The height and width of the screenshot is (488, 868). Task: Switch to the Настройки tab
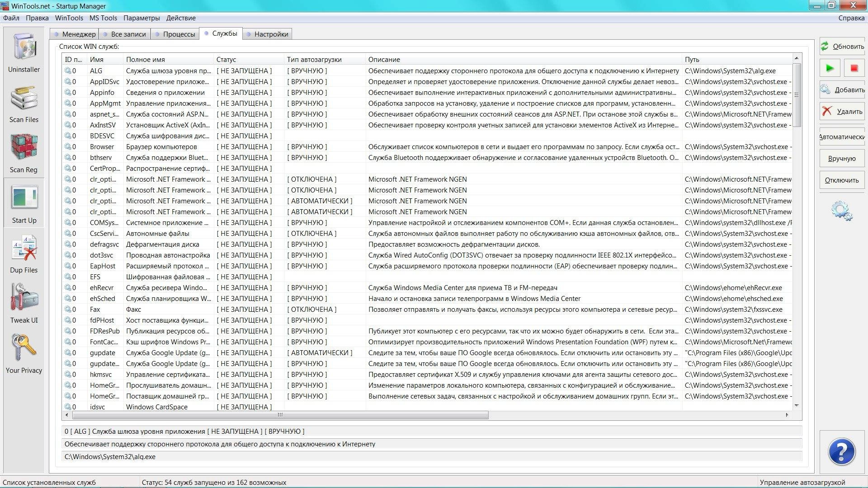click(x=267, y=34)
